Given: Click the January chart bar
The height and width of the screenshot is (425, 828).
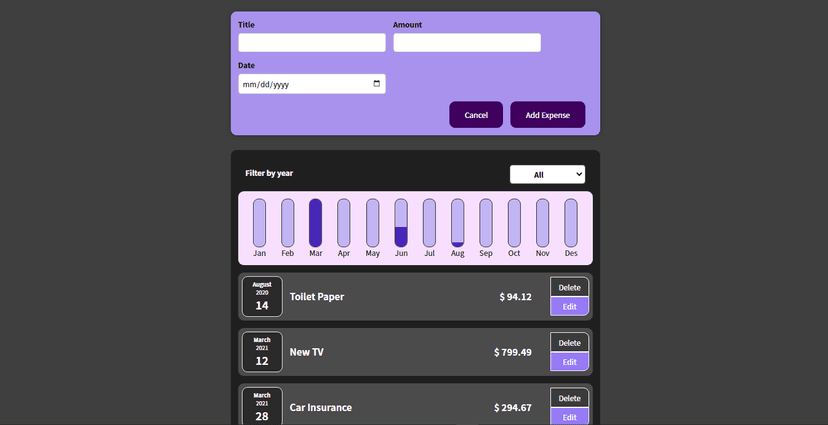Looking at the screenshot, I should tap(259, 223).
